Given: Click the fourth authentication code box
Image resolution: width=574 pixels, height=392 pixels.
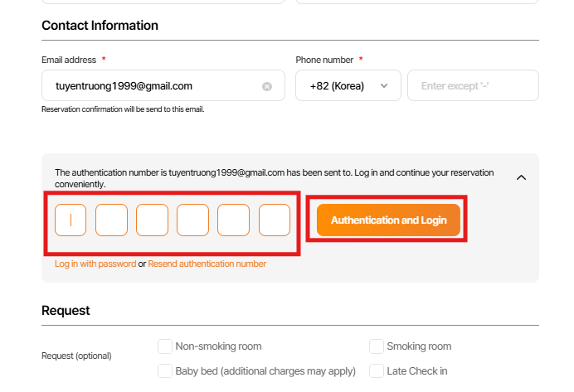Looking at the screenshot, I should [192, 220].
